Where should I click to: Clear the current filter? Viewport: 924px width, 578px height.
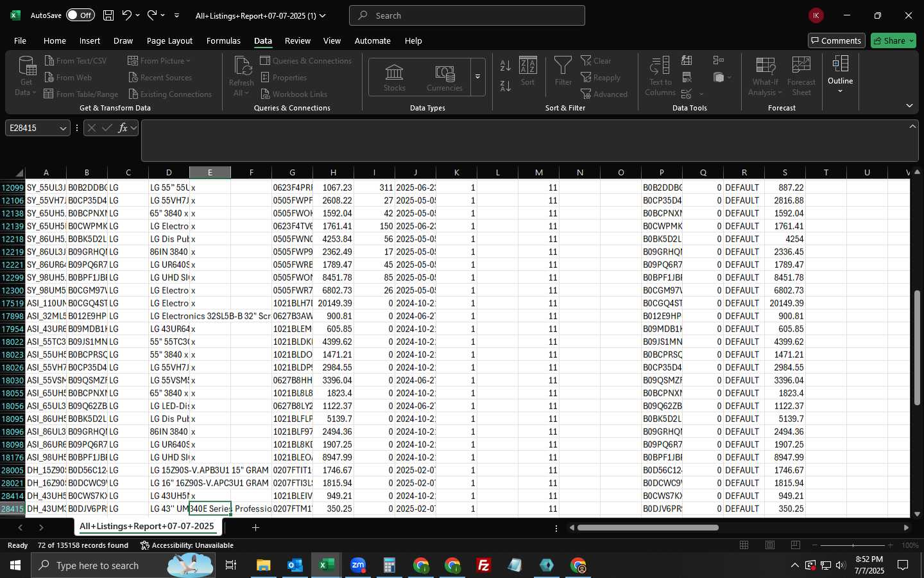[595, 60]
